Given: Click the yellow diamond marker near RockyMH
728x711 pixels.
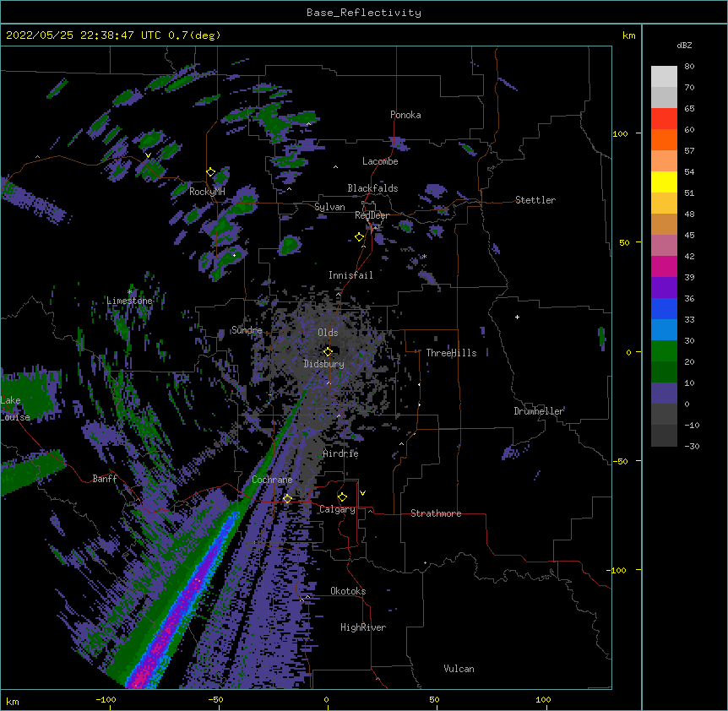Looking at the screenshot, I should coord(211,172).
